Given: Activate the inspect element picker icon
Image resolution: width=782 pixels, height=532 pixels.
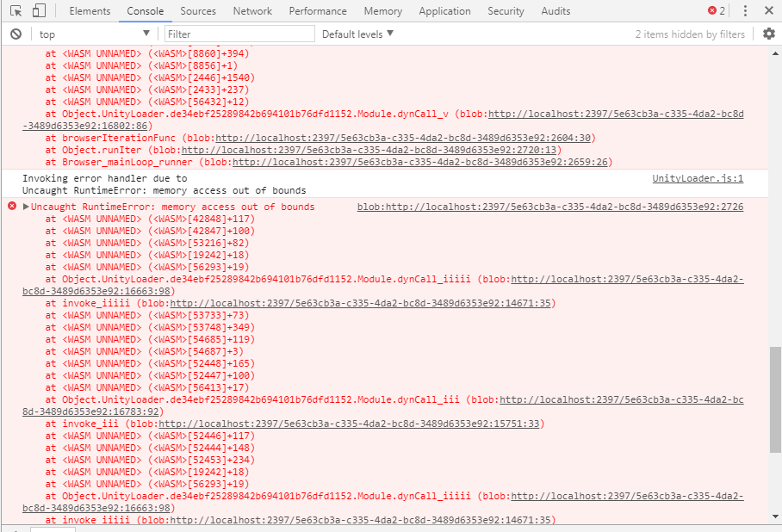Looking at the screenshot, I should [16, 11].
